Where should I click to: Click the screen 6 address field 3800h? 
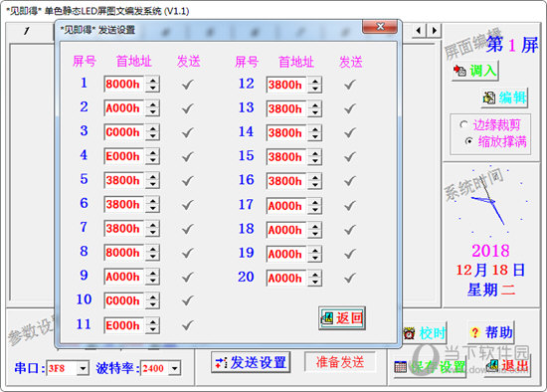[x=124, y=205]
